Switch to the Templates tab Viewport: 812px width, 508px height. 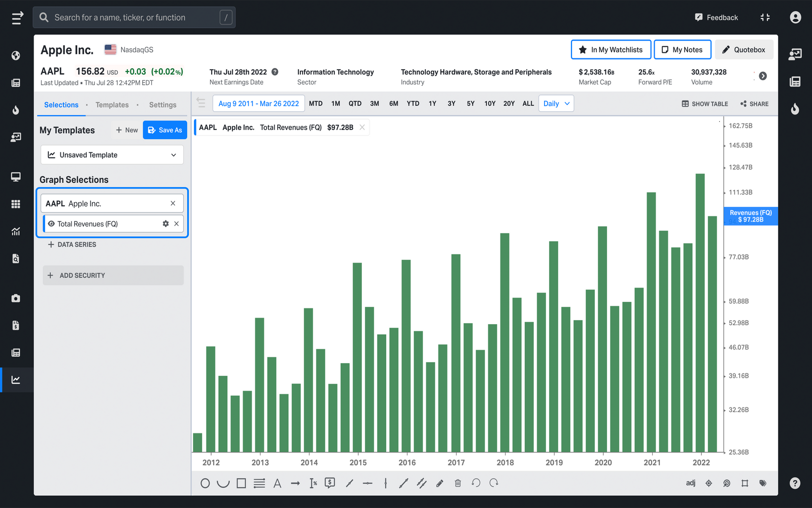pos(112,105)
